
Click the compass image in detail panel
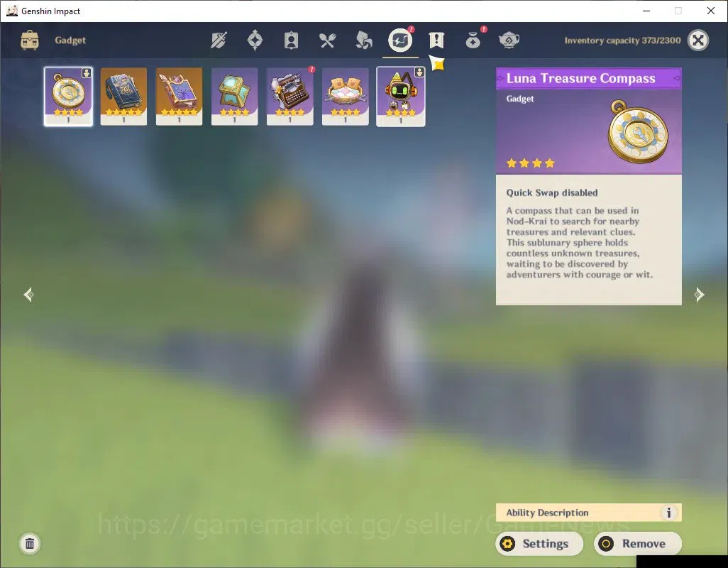(x=639, y=131)
